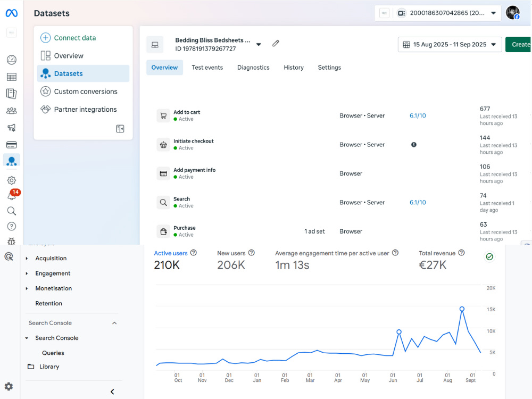This screenshot has width=532, height=399.
Task: Toggle the sidebar panel collapse icon
Action: (120, 129)
